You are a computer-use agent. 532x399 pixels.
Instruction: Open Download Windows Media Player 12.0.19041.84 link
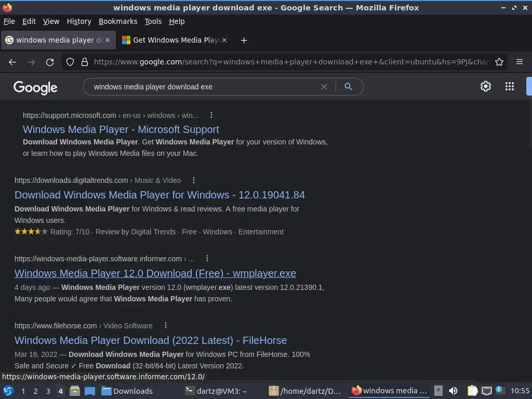pyautogui.click(x=159, y=195)
